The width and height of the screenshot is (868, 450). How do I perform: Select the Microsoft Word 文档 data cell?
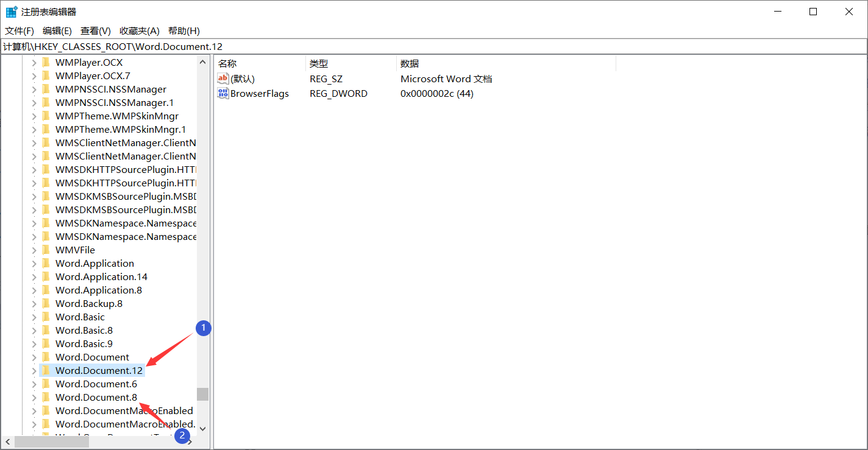(446, 79)
